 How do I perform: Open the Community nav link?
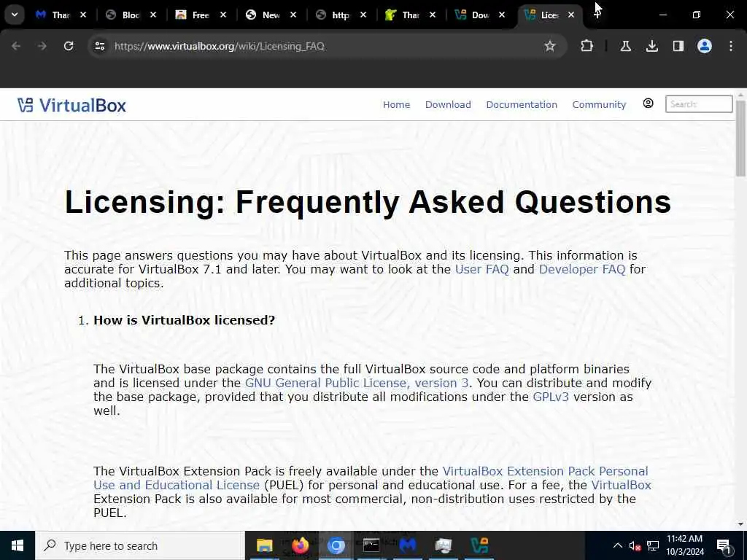pyautogui.click(x=599, y=105)
